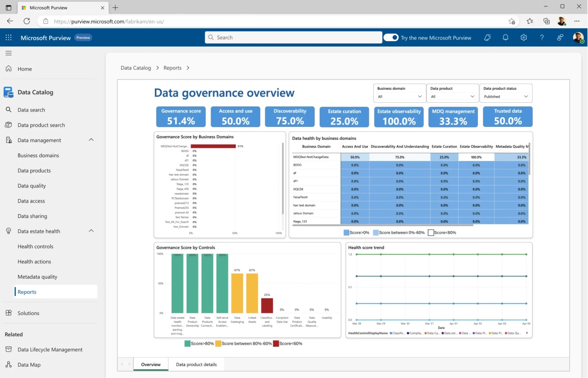Image resolution: width=588 pixels, height=378 pixels.
Task: Collapse the Data management section
Action: [91, 140]
